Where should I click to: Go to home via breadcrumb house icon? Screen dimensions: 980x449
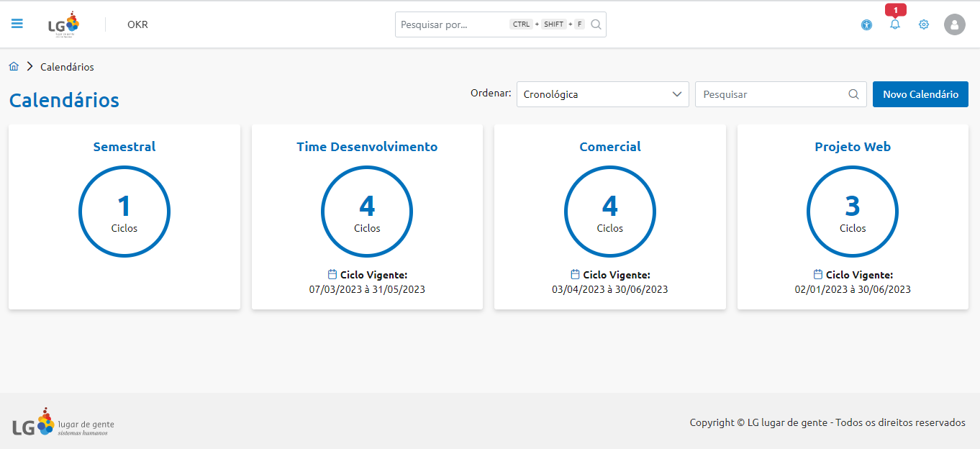coord(14,67)
